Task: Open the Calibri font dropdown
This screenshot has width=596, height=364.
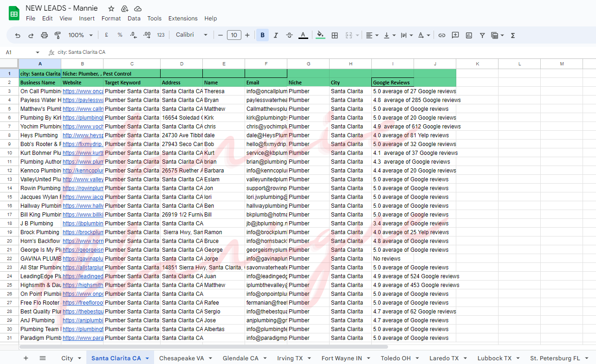Action: pos(192,35)
